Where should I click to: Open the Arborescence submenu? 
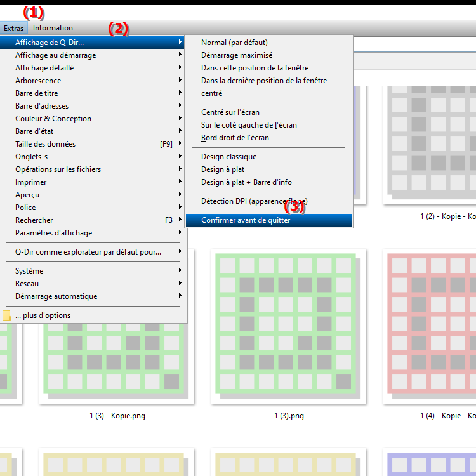(x=93, y=81)
